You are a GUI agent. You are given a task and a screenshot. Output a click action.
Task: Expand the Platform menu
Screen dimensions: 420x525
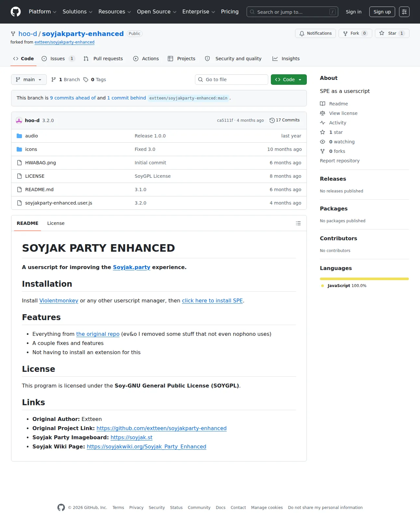(43, 12)
